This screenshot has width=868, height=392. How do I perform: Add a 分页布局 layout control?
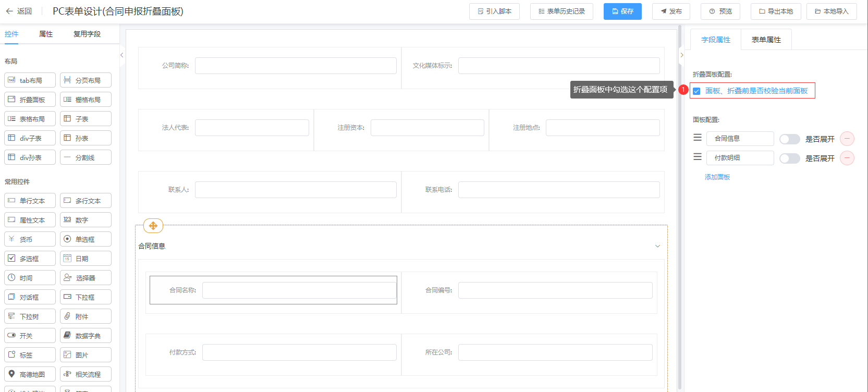(x=85, y=80)
